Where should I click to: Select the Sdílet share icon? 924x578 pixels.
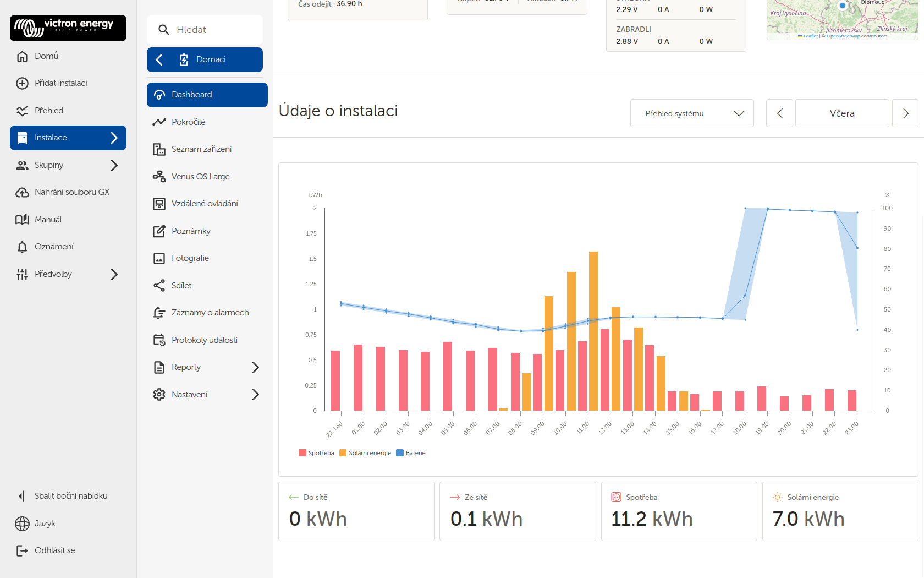point(159,286)
